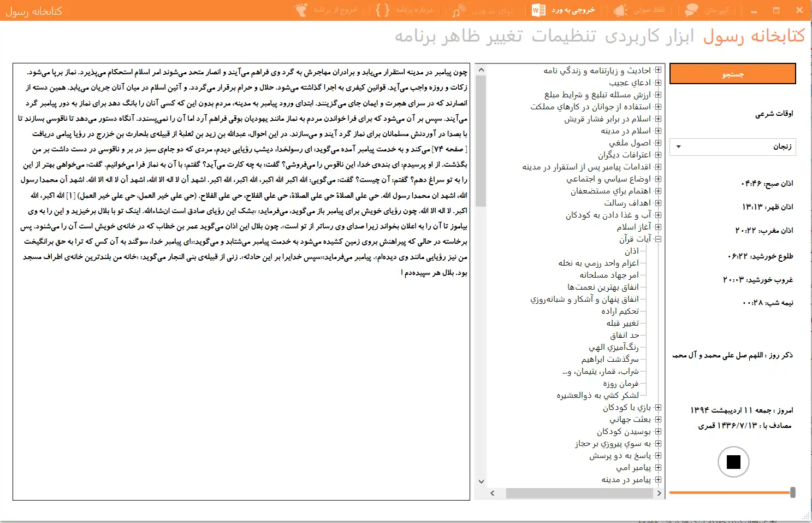Screen dimensions: 812x523
Task: Select the بوسيدن كودكان item
Action: [624, 431]
